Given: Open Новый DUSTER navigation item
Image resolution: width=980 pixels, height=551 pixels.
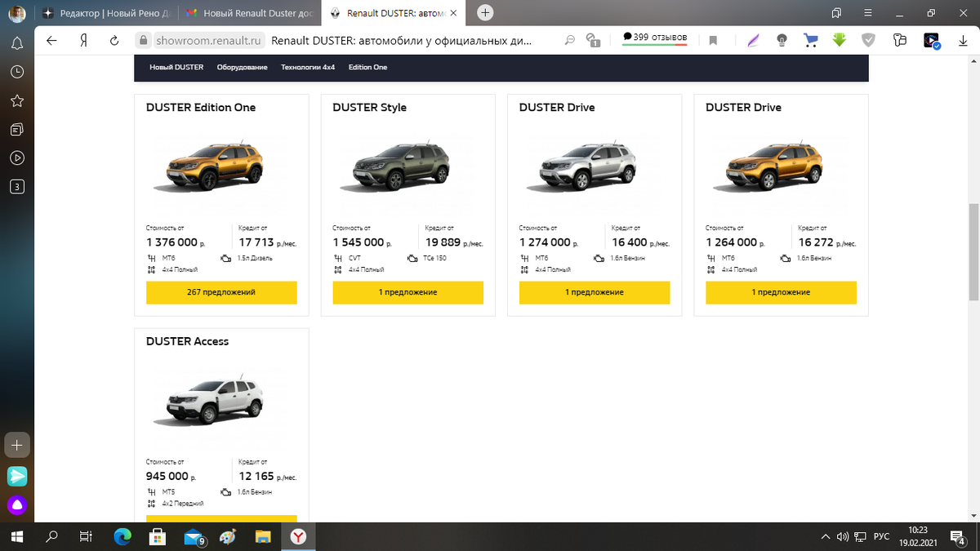Looking at the screenshot, I should click(x=176, y=67).
